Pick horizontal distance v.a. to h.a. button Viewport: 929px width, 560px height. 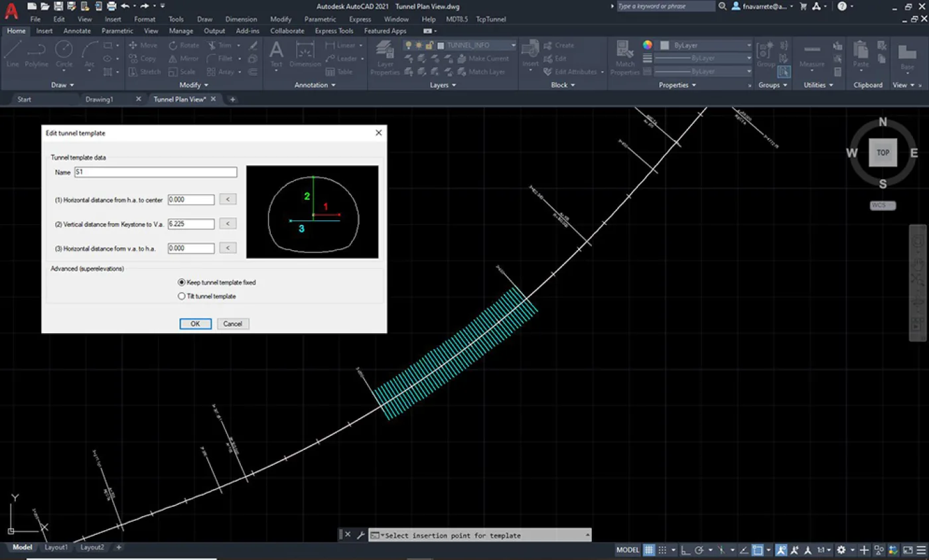tap(228, 248)
